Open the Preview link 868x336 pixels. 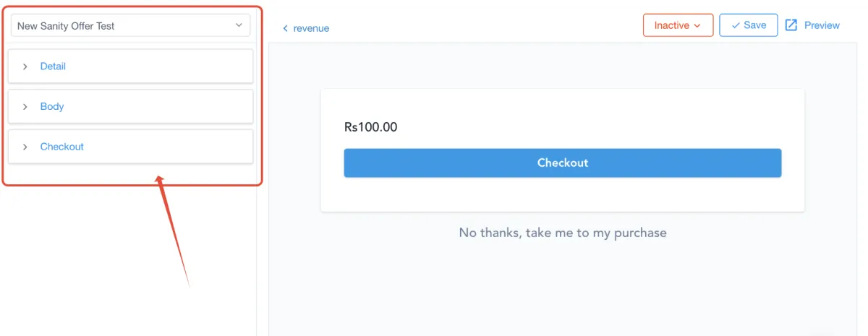tap(822, 25)
